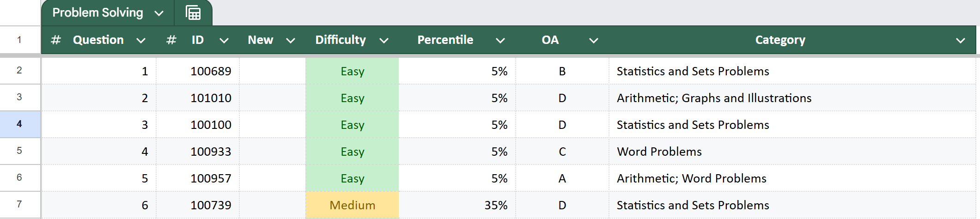Open the Question column dropdown arrow
Viewport: 980px width, 219px height.
click(141, 41)
